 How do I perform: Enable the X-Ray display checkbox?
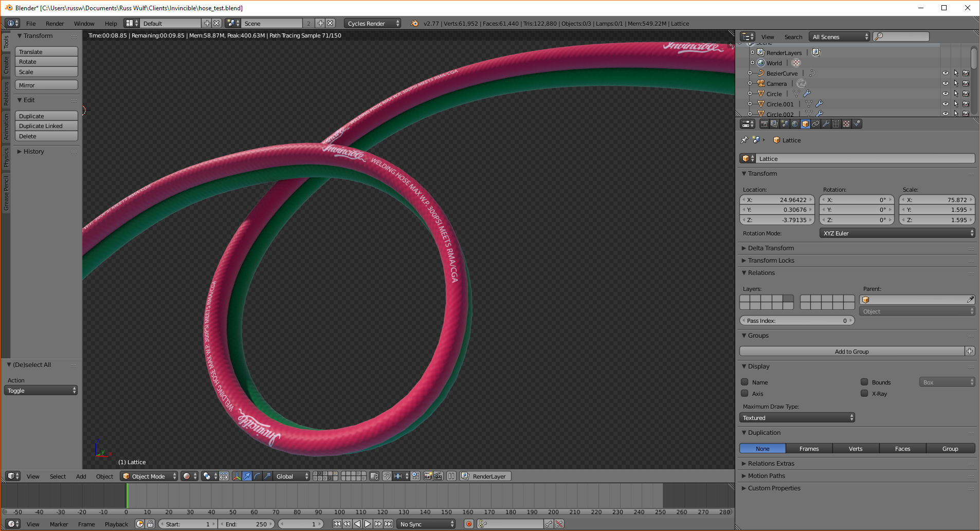click(864, 393)
